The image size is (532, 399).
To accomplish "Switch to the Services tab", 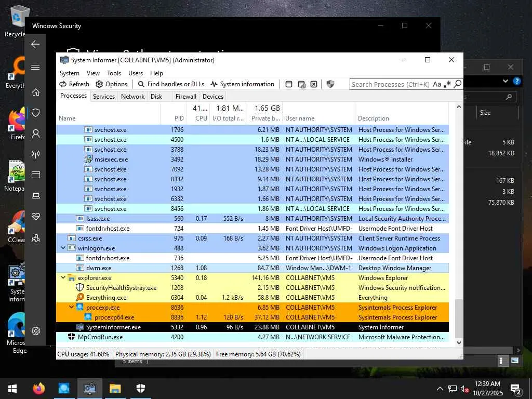I will [x=104, y=96].
